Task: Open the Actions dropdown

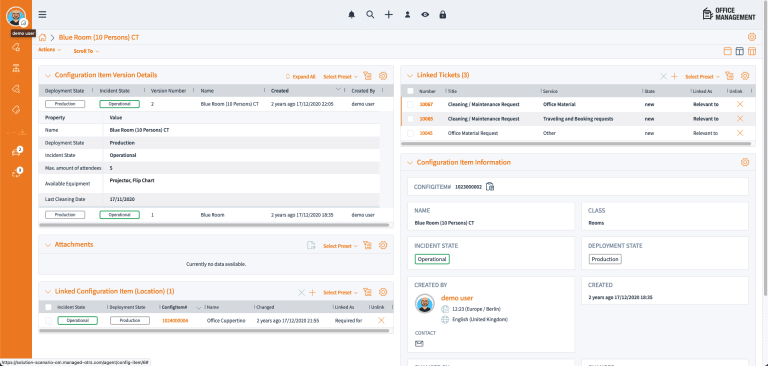Action: tap(49, 50)
